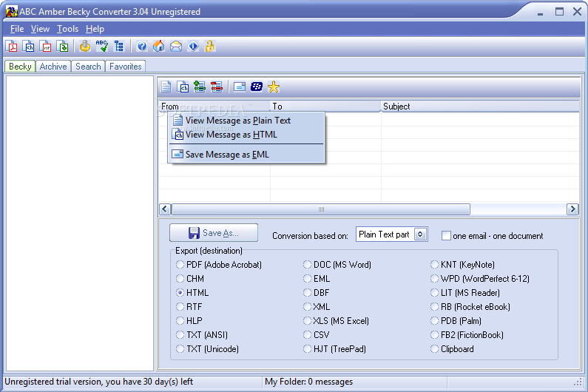588x392 pixels.
Task: Click the left arrow of horizontal scrollbar
Action: (x=165, y=209)
